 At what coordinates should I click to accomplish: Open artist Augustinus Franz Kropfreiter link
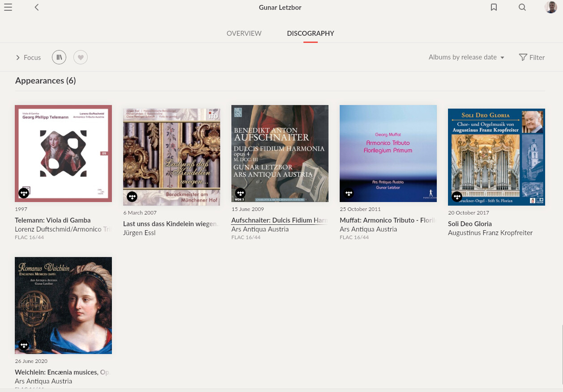(x=490, y=233)
